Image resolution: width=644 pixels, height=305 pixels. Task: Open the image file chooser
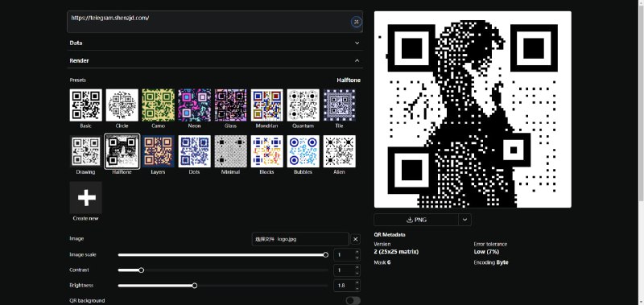(300, 239)
